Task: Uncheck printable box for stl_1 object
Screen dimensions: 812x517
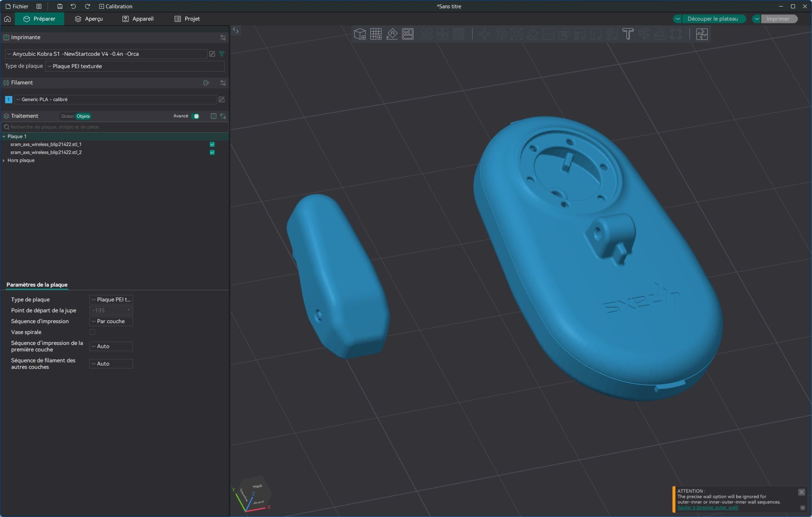Action: coord(212,144)
